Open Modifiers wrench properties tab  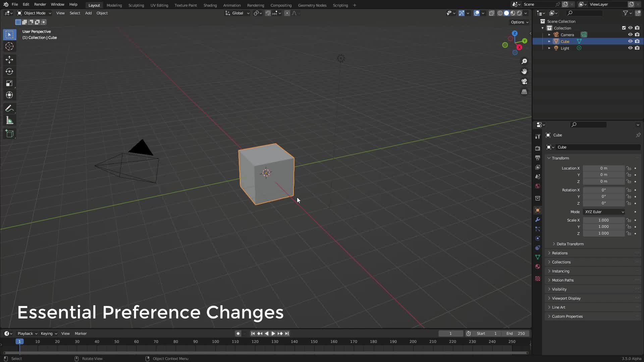click(x=538, y=220)
